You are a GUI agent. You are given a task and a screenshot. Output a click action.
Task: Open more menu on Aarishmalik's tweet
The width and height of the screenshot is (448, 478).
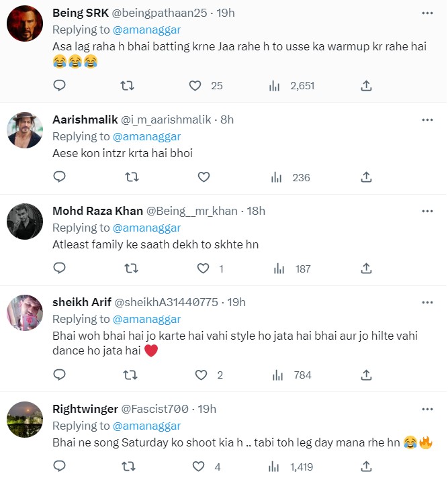click(427, 119)
